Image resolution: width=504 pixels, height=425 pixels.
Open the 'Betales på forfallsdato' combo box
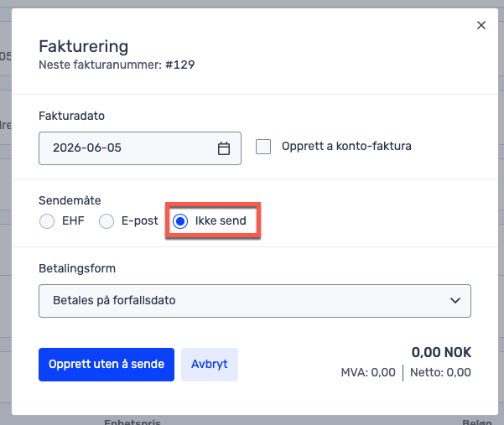pyautogui.click(x=255, y=301)
